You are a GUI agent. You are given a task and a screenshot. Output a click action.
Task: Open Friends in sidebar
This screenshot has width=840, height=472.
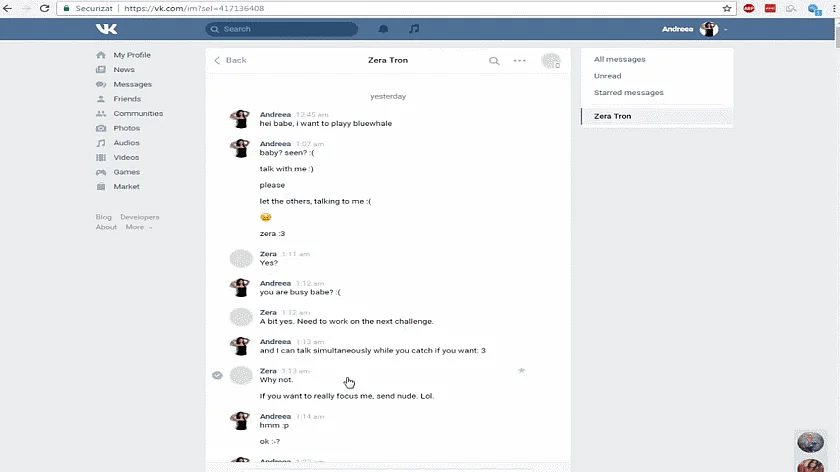pos(127,99)
